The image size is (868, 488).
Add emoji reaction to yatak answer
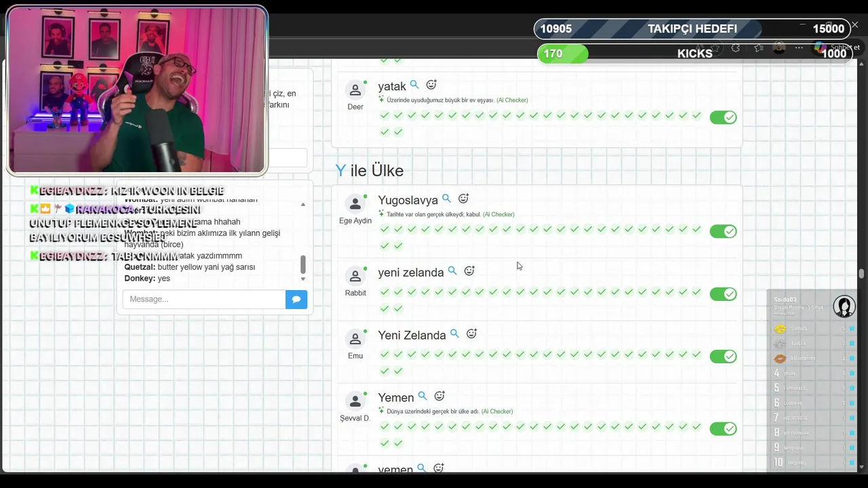[x=431, y=85]
